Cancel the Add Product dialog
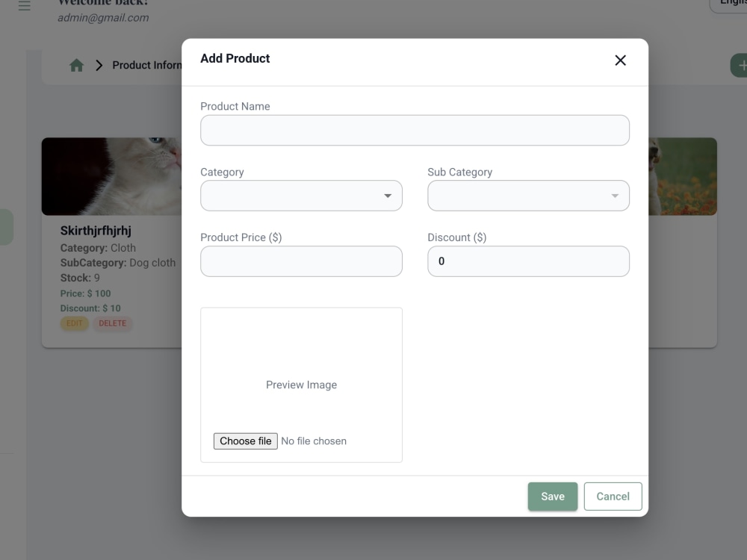Viewport: 747px width, 560px height. coord(613,497)
